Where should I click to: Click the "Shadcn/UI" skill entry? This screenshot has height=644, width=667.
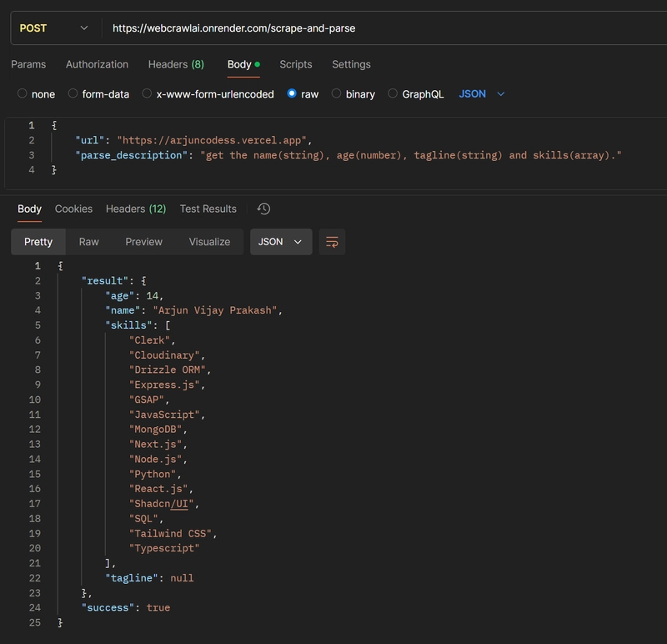tap(161, 504)
